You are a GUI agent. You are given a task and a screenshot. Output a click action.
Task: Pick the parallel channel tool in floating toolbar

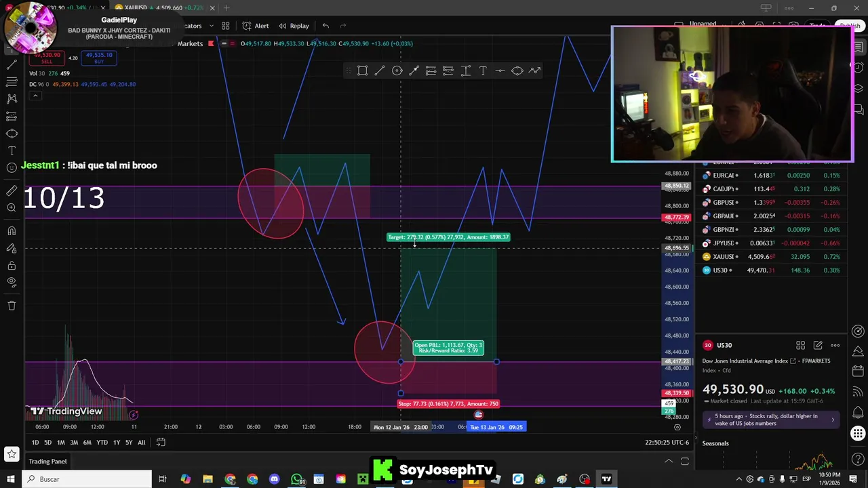431,70
